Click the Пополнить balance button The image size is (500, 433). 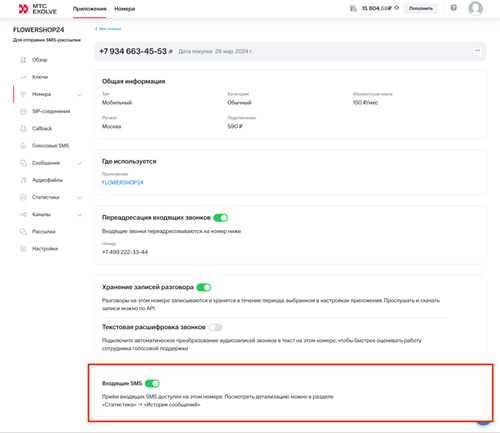(421, 8)
